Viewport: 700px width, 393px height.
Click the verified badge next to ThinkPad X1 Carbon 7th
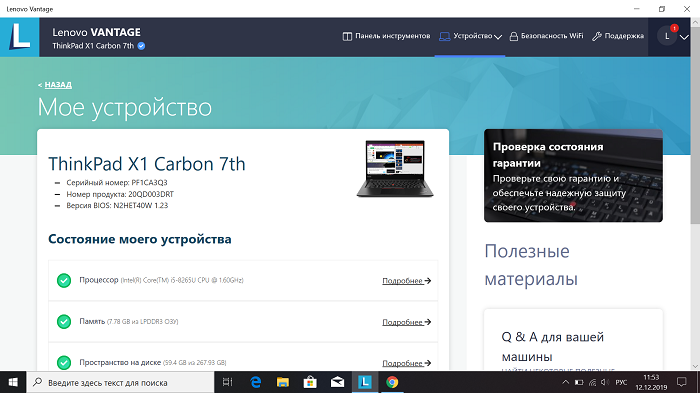click(141, 46)
